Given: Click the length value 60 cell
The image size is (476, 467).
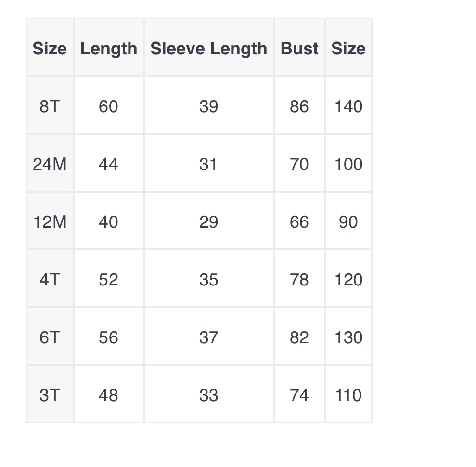Looking at the screenshot, I should [109, 105].
